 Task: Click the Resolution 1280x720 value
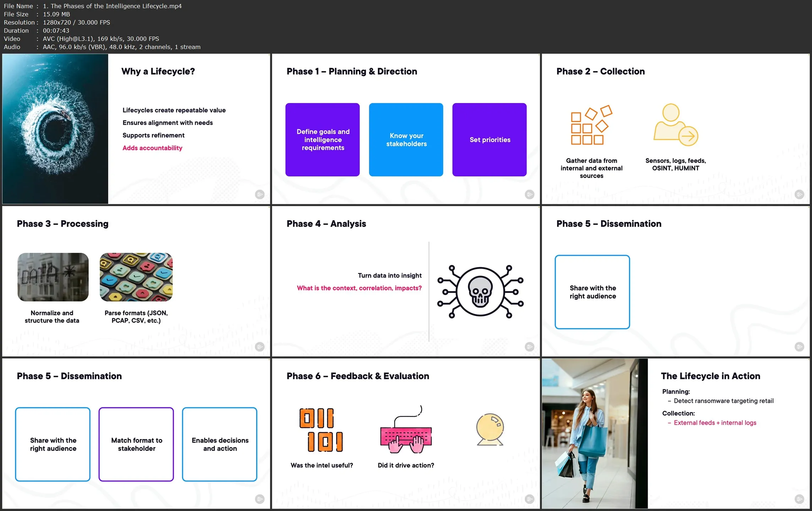(77, 22)
